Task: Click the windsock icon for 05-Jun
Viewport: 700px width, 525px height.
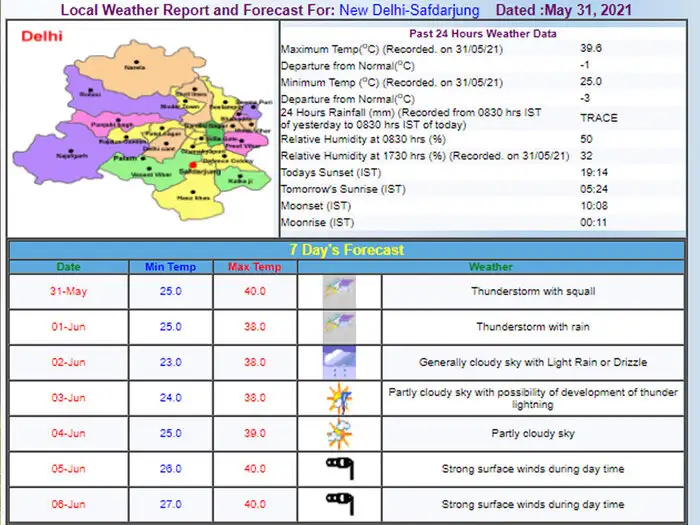Action: (340, 468)
